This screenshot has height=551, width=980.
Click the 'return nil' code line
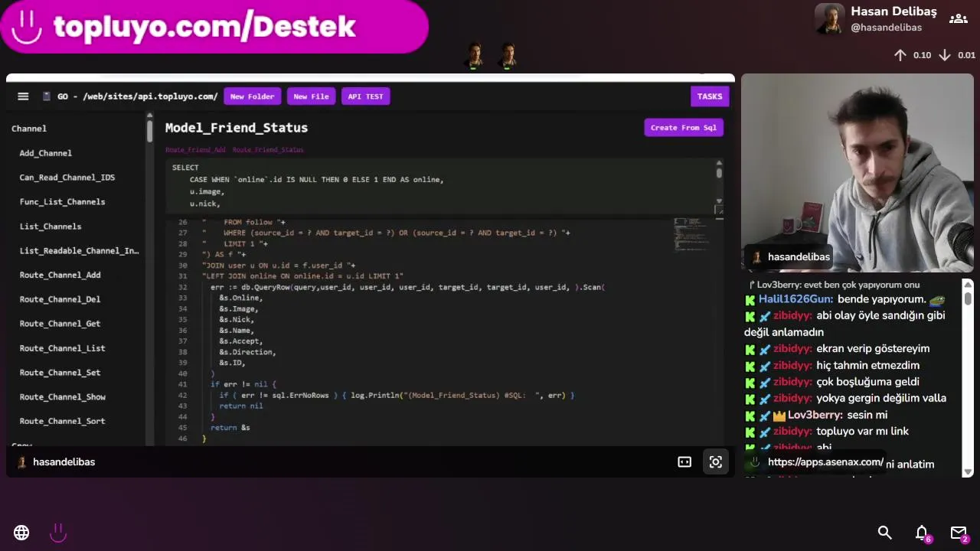pyautogui.click(x=240, y=406)
